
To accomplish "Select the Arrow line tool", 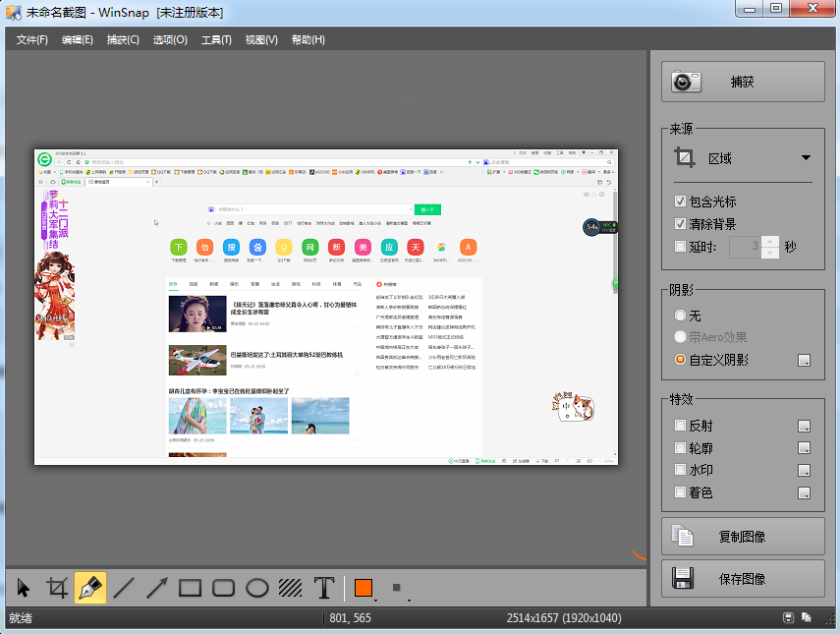I will point(157,588).
